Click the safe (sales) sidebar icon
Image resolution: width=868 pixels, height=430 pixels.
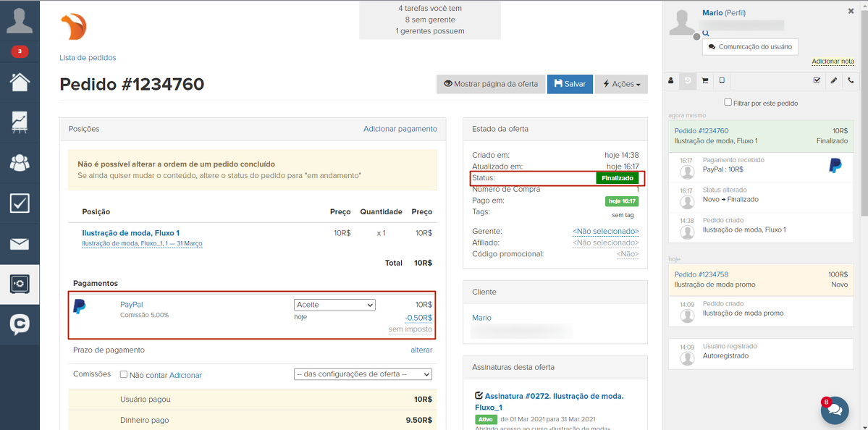(x=20, y=284)
